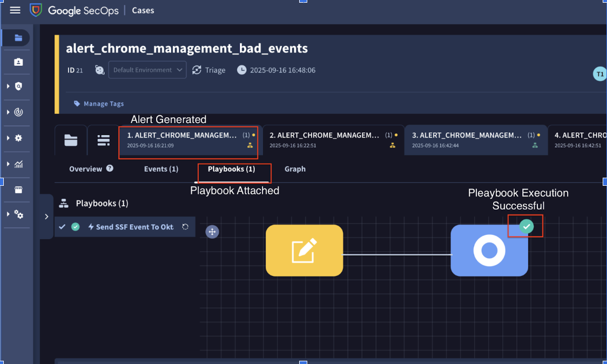Open the workdesk badge icon in sidebar
The height and width of the screenshot is (364, 607).
[18, 62]
